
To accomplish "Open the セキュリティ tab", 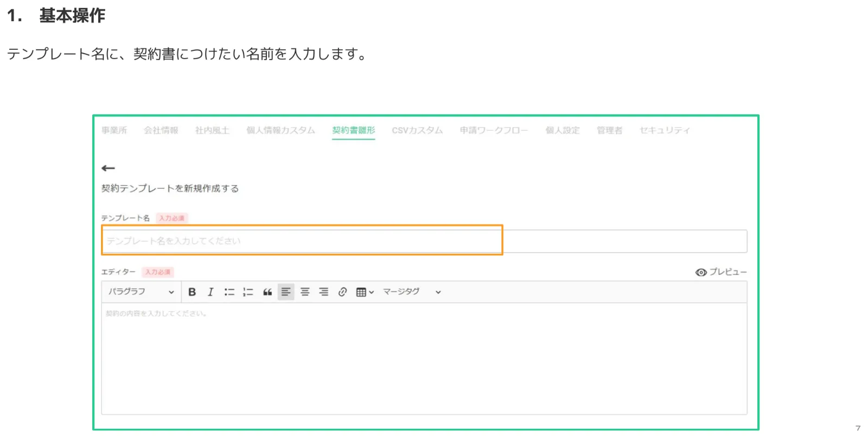I will (665, 130).
